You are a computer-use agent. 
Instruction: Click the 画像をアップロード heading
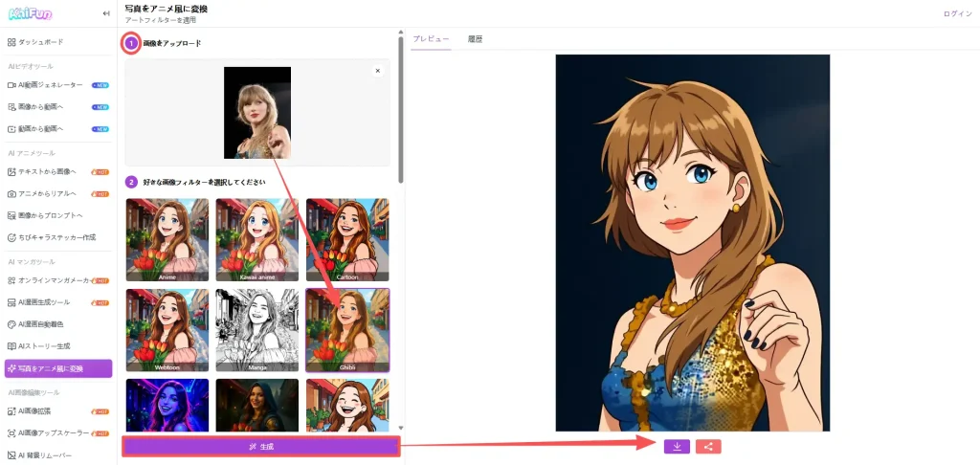(172, 44)
